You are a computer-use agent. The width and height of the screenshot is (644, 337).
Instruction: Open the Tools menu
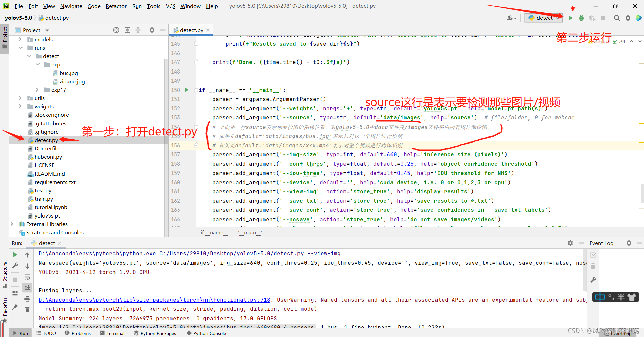click(x=153, y=6)
